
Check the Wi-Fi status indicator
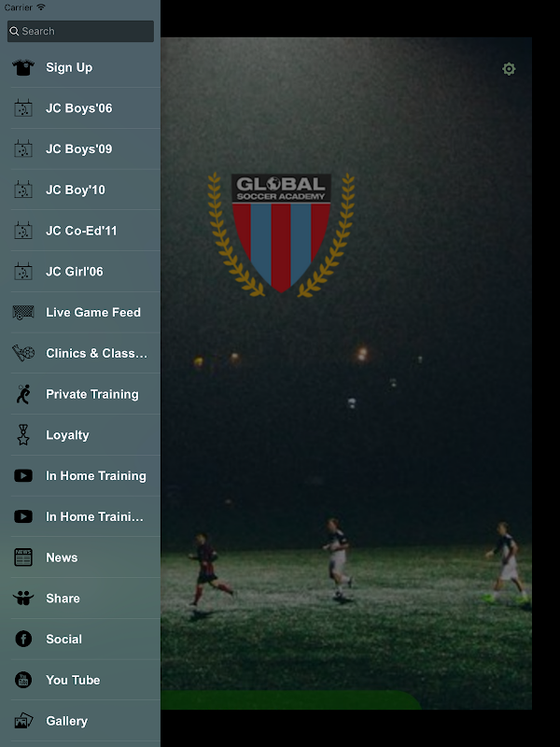coord(41,7)
